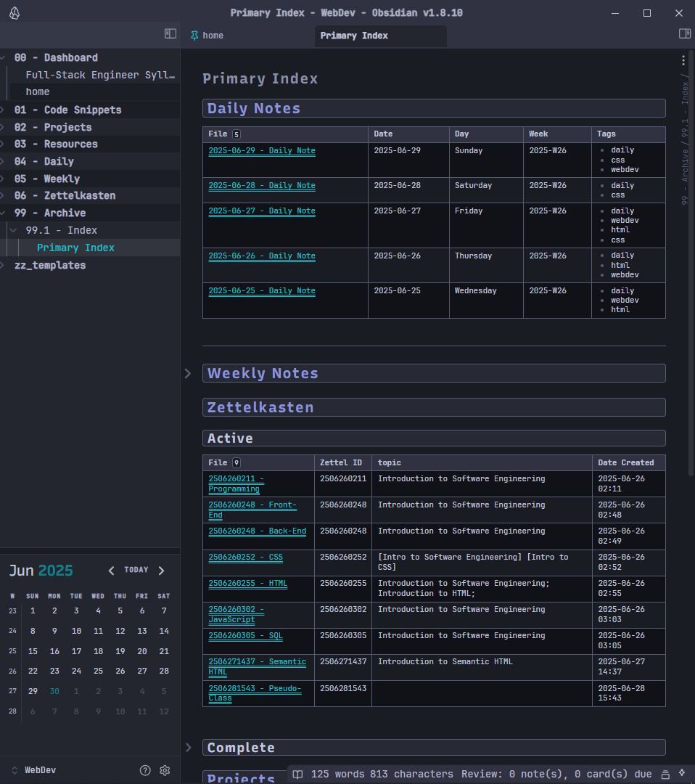The width and height of the screenshot is (695, 784).
Task: Open the 2506260255 - HTML zettel link
Action: pyautogui.click(x=248, y=583)
